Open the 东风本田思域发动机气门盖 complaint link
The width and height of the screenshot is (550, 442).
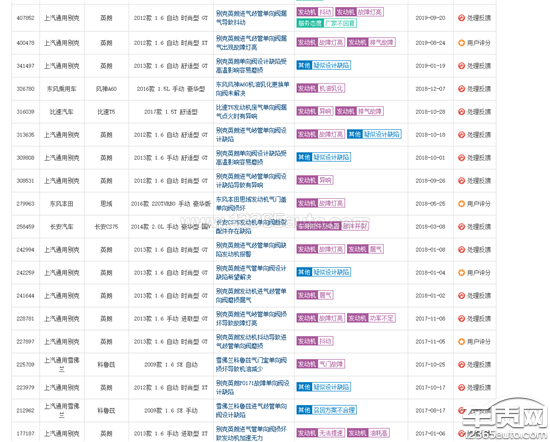tap(251, 203)
